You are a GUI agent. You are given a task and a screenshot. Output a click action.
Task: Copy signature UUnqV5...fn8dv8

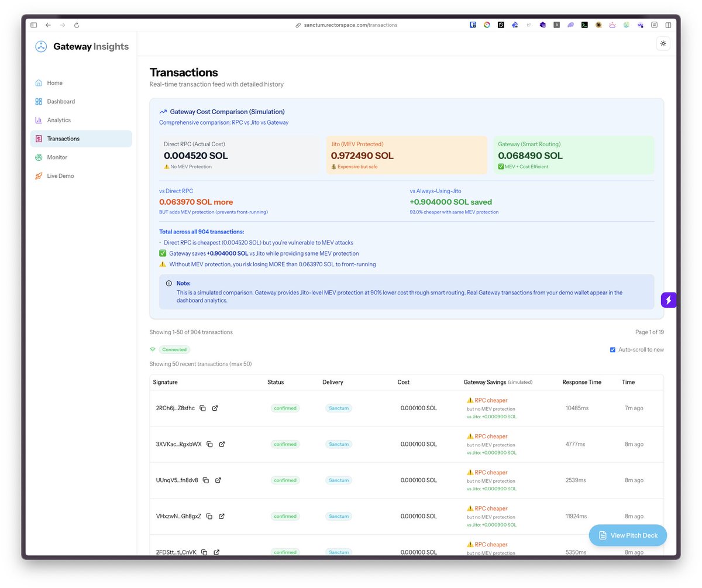pos(205,480)
